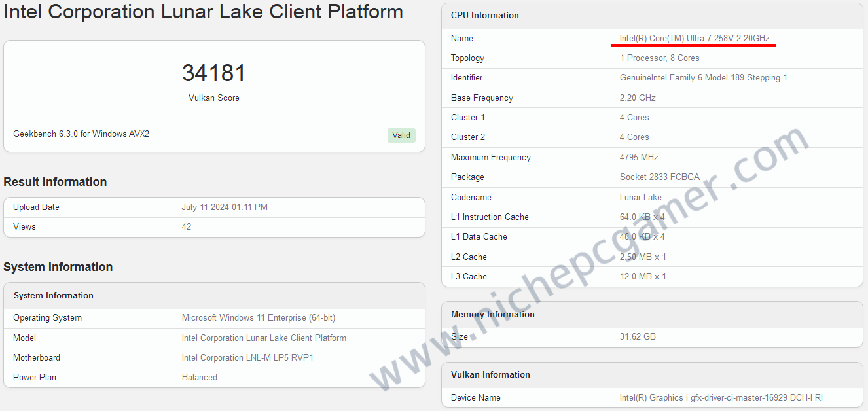
Task: Click the Intel(R) Graphics gfx-driver-ci-master-16929 device value
Action: coord(721,398)
